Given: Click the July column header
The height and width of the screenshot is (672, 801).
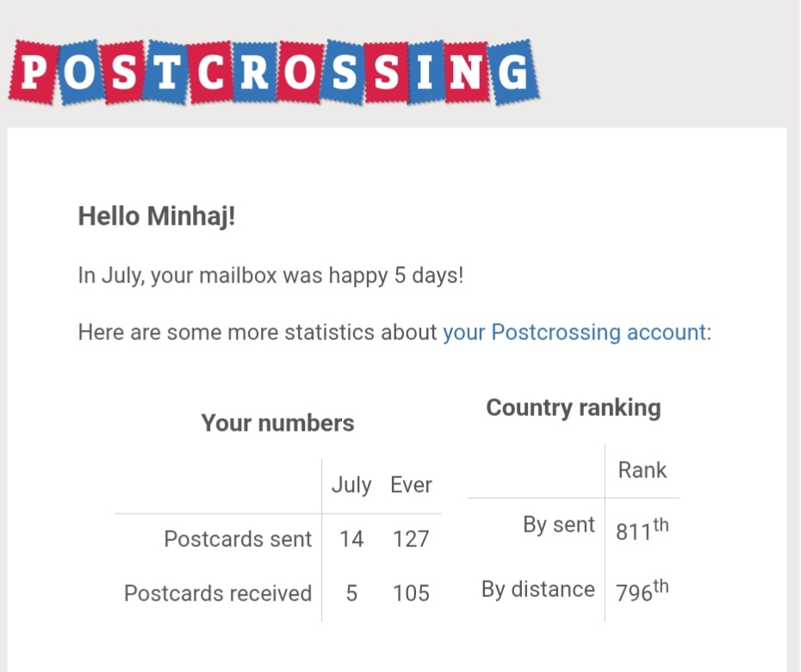Looking at the screenshot, I should point(351,484).
